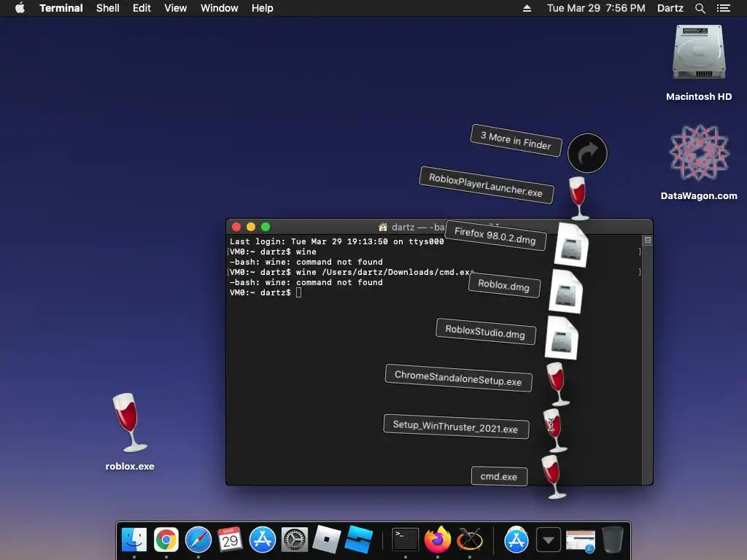
Task: Launch the Roblox player from Dock
Action: (x=326, y=540)
